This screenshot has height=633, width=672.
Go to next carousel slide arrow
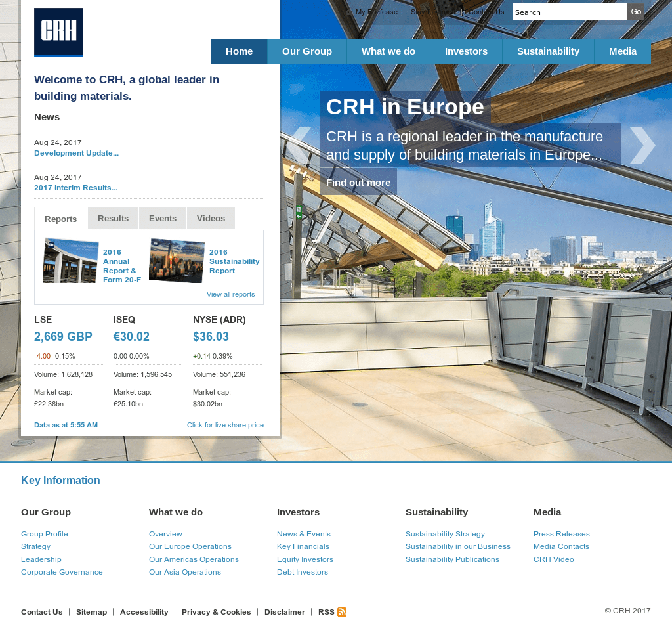point(642,145)
